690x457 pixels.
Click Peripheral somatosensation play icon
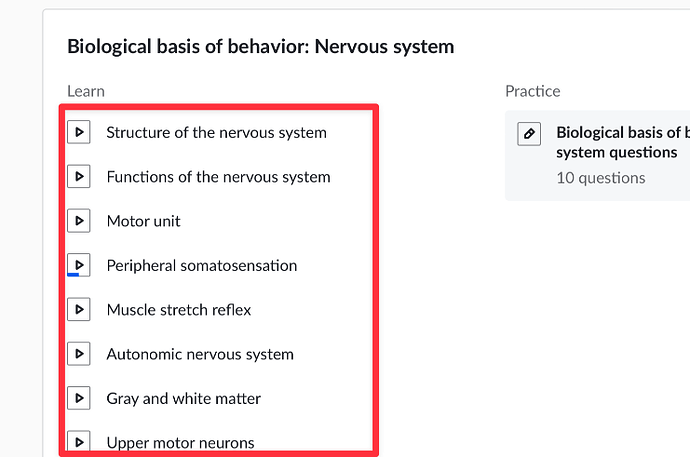pos(79,265)
